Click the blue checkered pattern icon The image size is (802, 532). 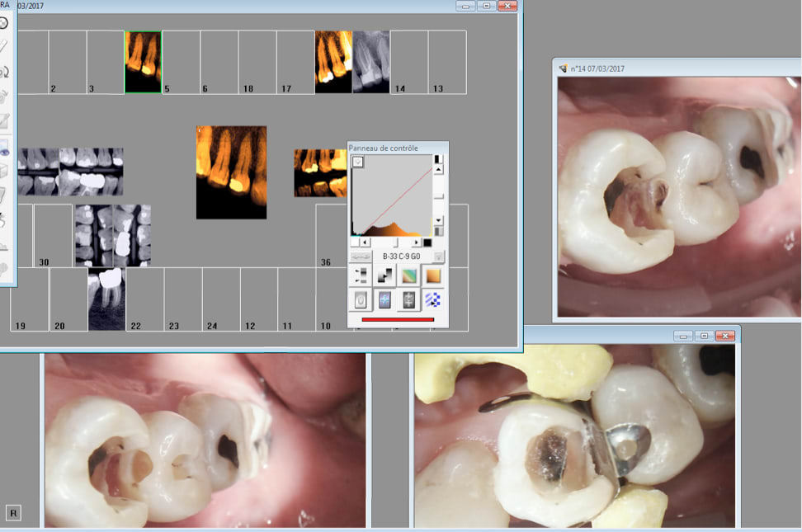pyautogui.click(x=433, y=300)
